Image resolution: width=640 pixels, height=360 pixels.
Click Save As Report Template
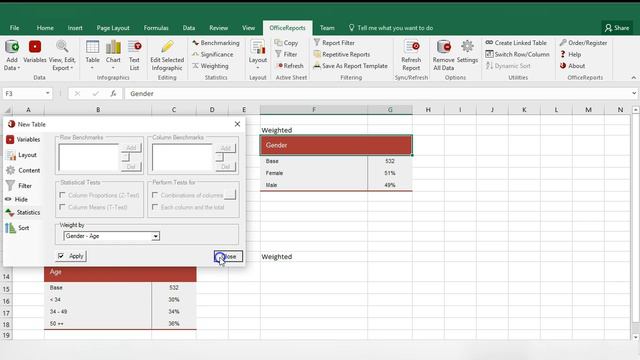point(350,66)
